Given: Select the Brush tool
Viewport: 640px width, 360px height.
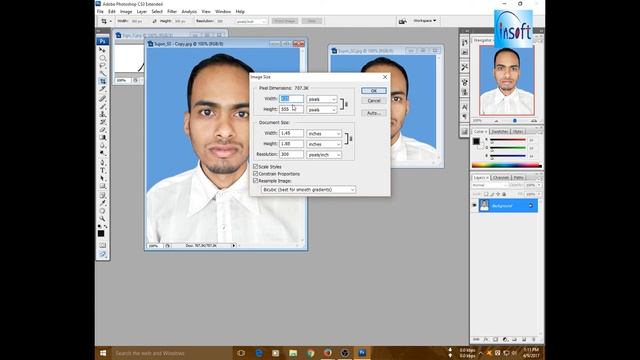Looking at the screenshot, I should (x=102, y=106).
